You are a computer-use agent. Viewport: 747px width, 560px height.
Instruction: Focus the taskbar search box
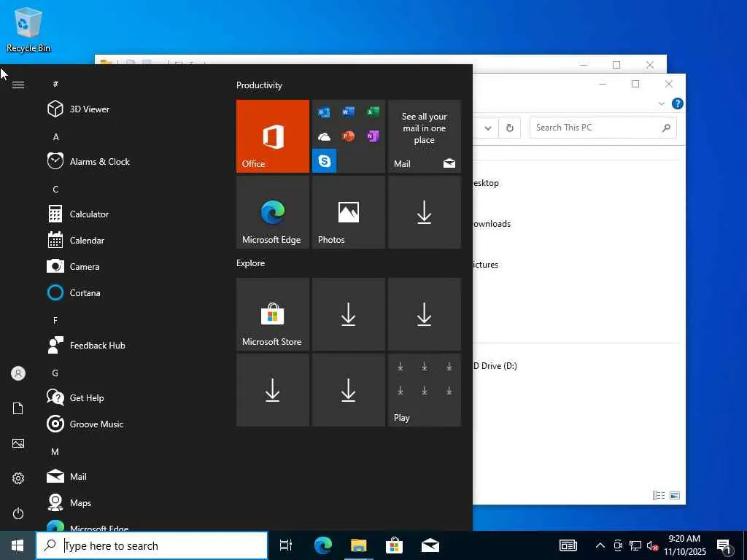point(152,545)
